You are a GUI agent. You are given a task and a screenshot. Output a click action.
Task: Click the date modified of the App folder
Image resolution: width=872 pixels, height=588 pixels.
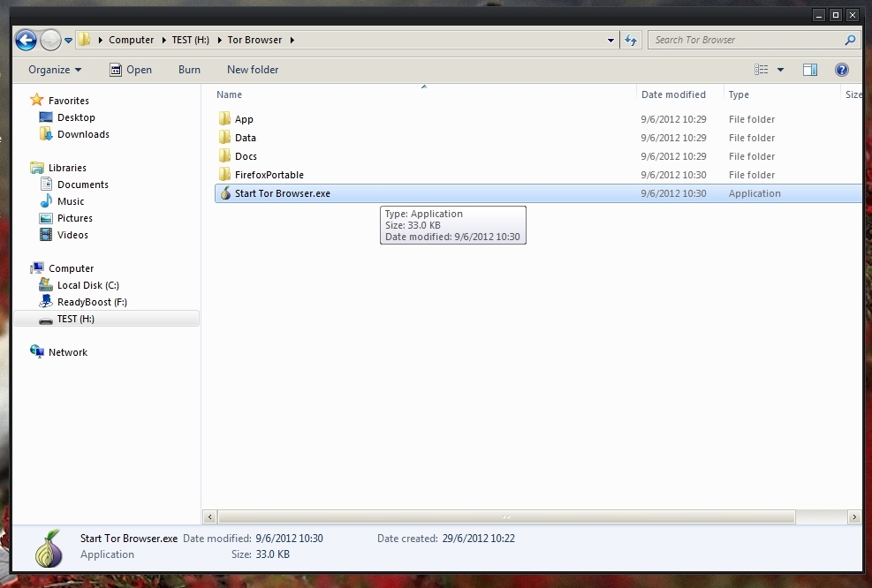click(x=673, y=119)
